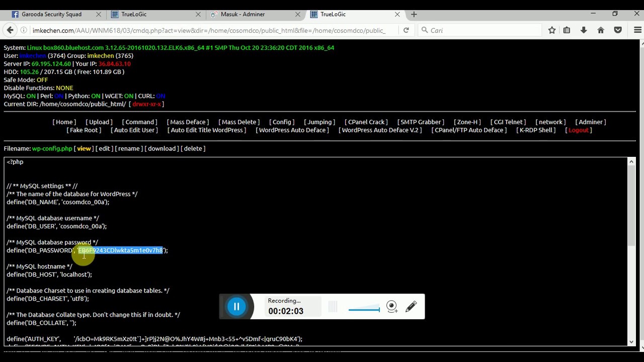Screen dimensions: 644x362
Task: Open the network link
Action: pyautogui.click(x=550, y=122)
